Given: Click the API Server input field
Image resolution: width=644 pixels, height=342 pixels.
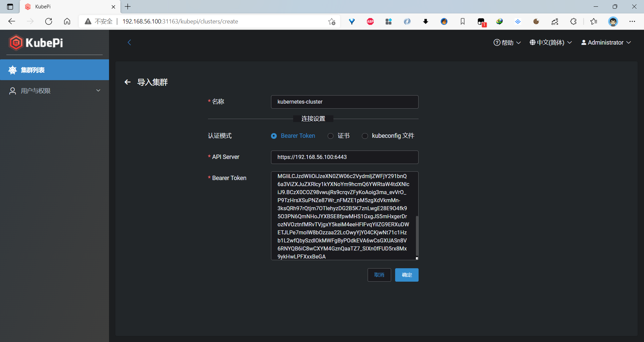Looking at the screenshot, I should tap(344, 157).
